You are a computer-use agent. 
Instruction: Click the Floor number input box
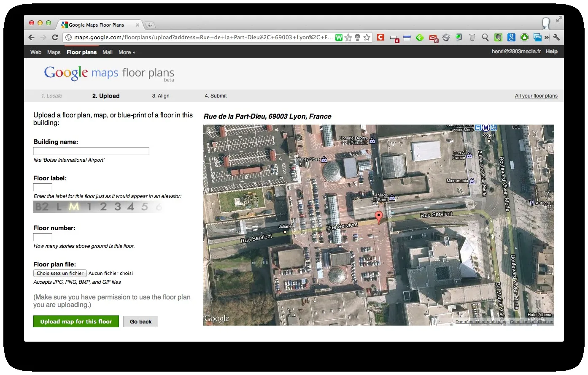[43, 237]
